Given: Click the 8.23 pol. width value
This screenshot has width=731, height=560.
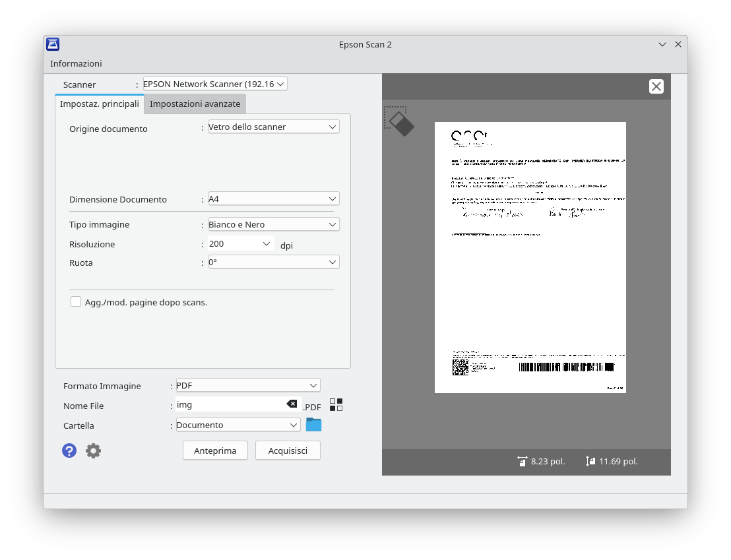Looking at the screenshot, I should click(548, 461).
